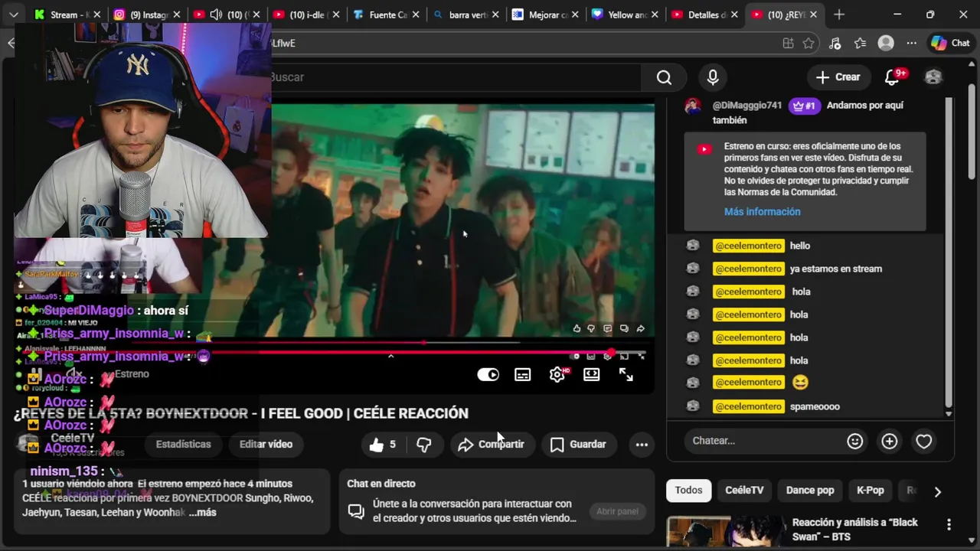980x551 pixels.
Task: Select the Todos filter chip
Action: [688, 491]
